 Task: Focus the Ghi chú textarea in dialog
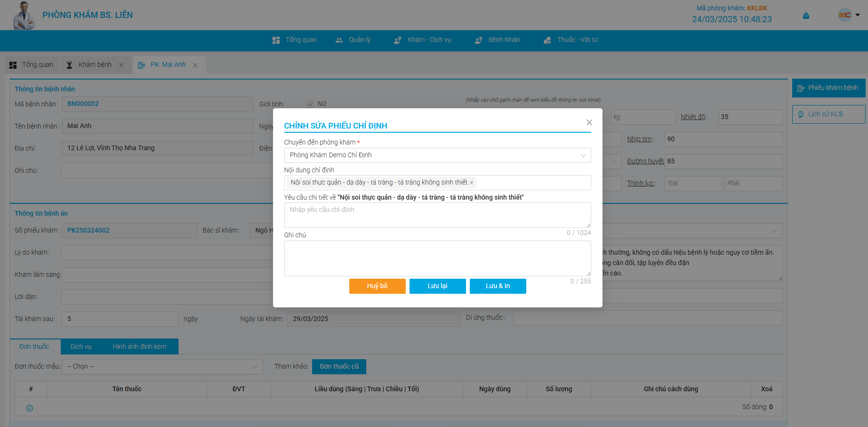coord(437,258)
